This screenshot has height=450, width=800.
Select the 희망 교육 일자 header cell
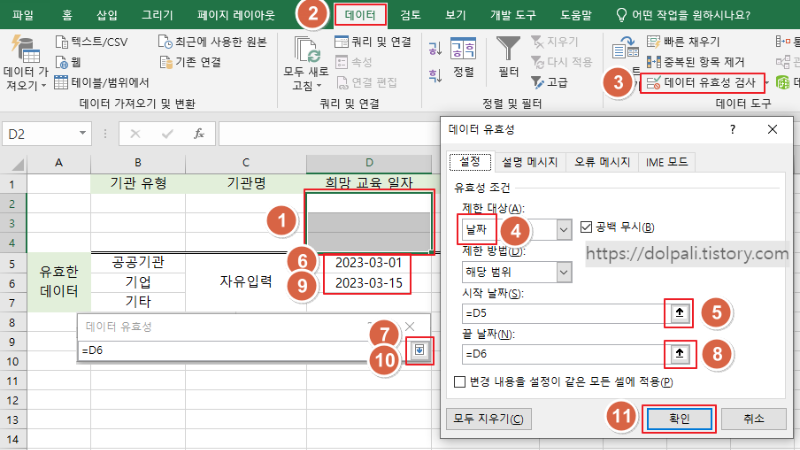[x=369, y=183]
